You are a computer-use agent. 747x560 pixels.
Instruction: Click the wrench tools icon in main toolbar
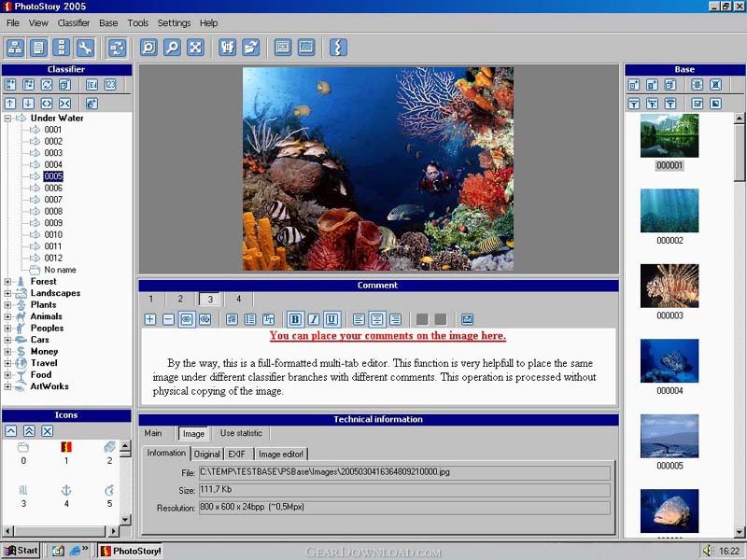pyautogui.click(x=85, y=48)
